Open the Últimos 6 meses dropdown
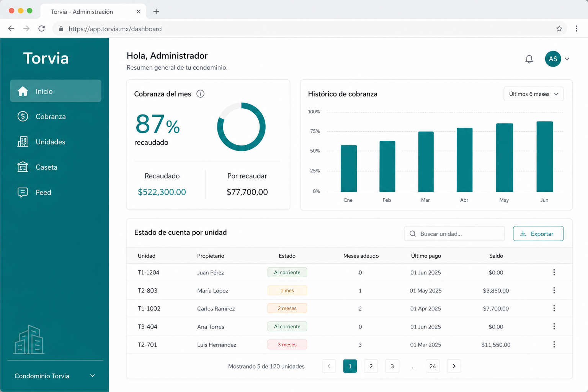588x392 pixels. point(534,94)
